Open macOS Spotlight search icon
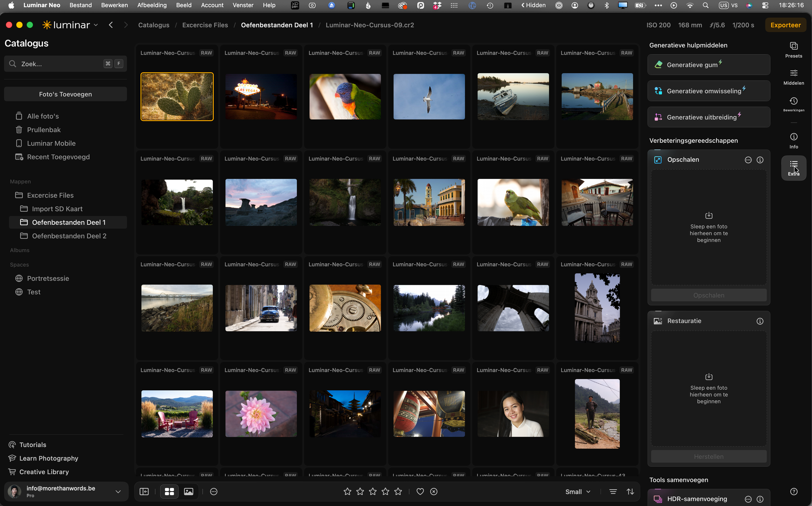 click(705, 5)
